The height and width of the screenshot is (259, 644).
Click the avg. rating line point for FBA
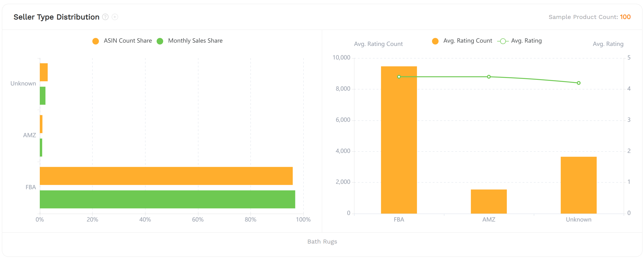(399, 77)
